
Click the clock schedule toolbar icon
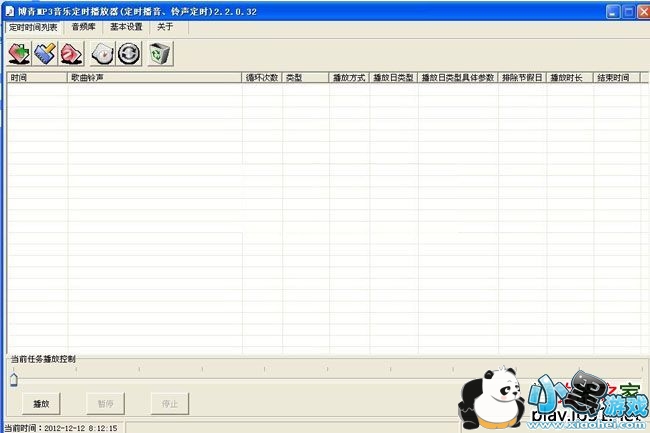point(102,53)
